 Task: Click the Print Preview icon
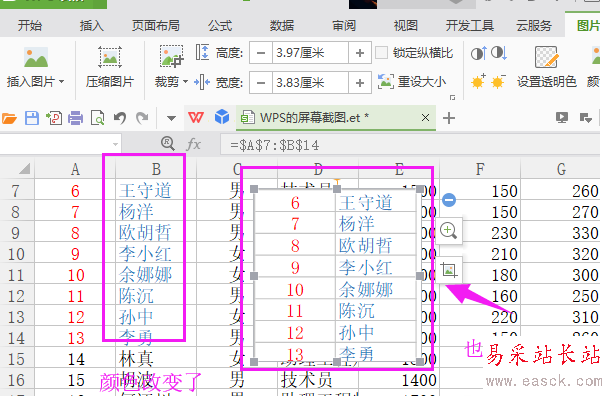(98, 118)
